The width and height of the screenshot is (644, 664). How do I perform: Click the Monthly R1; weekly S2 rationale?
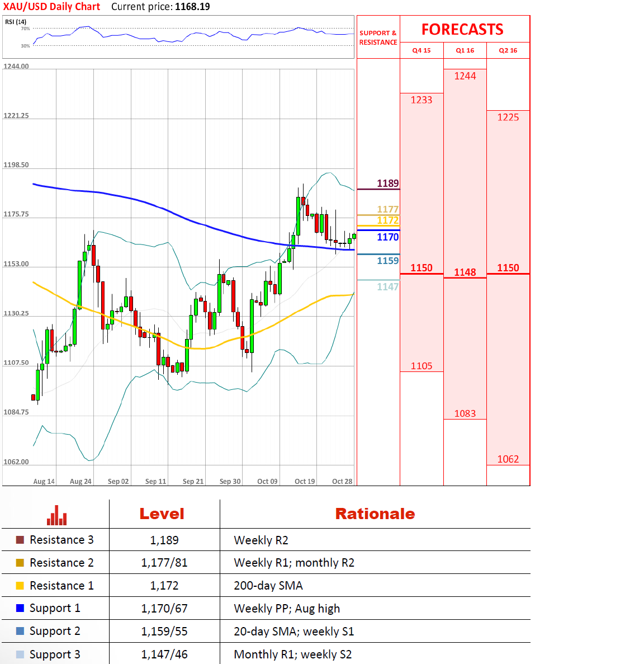point(293,654)
